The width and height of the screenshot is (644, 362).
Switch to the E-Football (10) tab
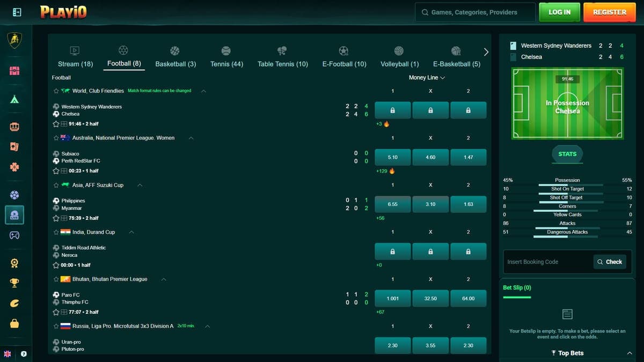(x=344, y=58)
